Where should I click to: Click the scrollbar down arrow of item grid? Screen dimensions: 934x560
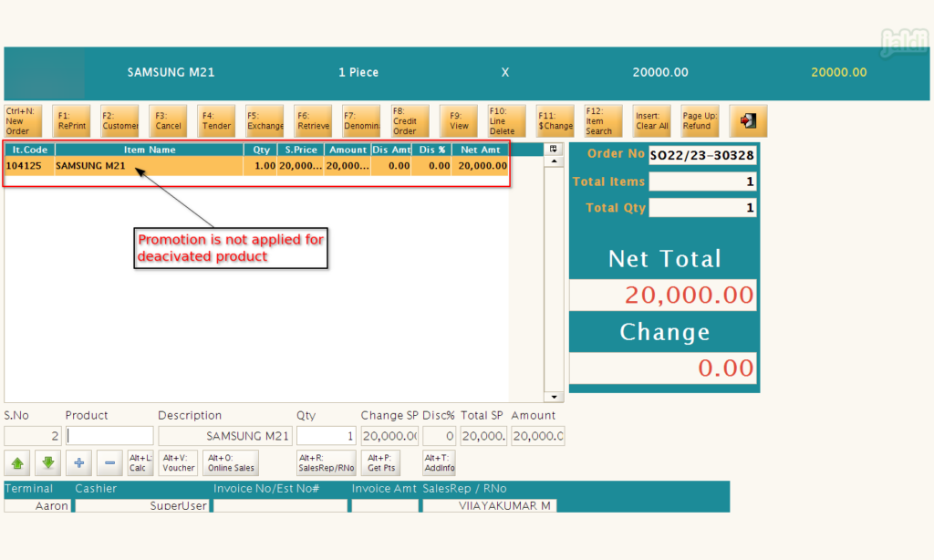click(554, 397)
